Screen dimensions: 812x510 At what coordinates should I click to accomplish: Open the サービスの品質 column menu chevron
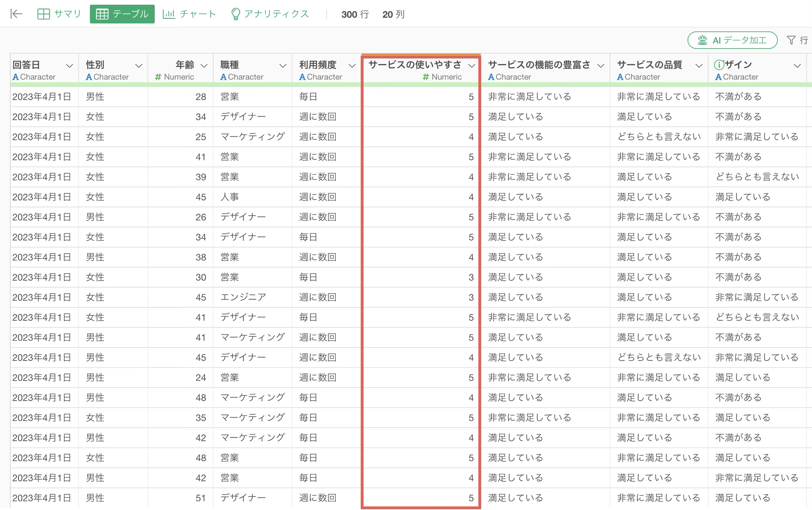(699, 66)
